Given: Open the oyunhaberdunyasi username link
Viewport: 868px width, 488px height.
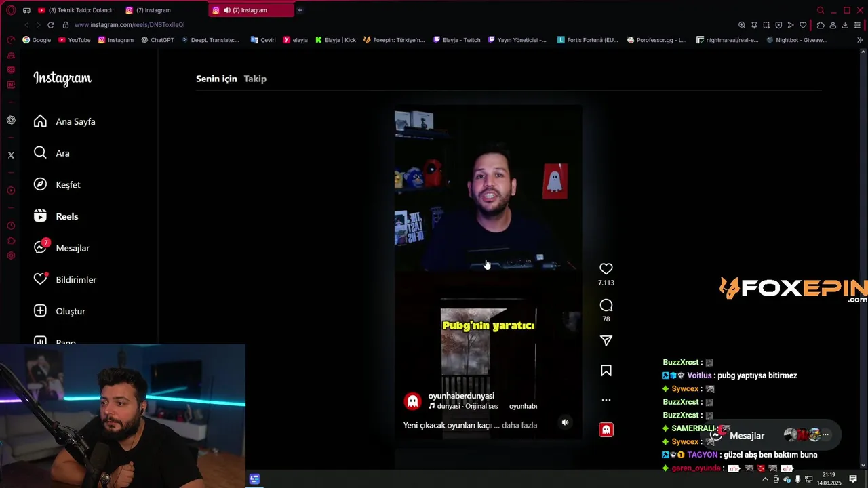Looking at the screenshot, I should click(461, 396).
